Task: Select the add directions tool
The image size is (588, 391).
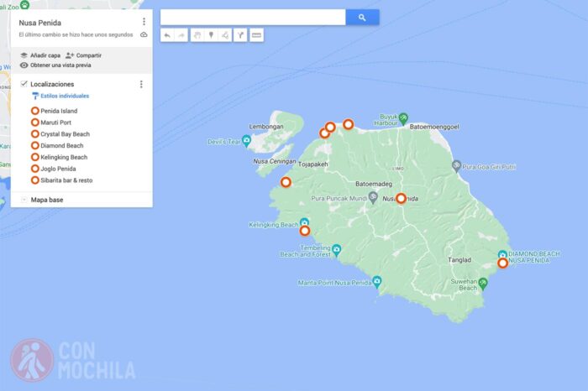Action: (240, 35)
